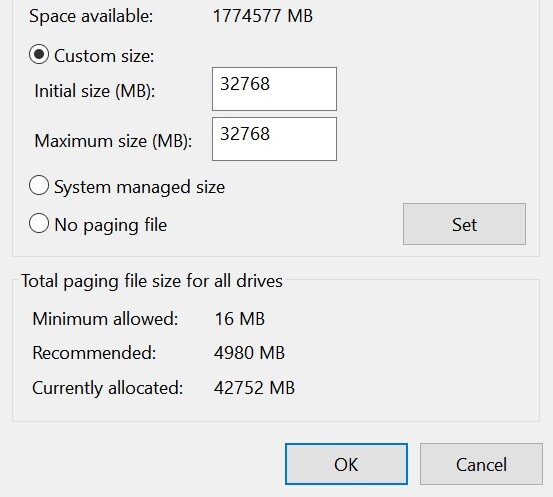Click the Initial size (MB) label
The image size is (553, 497).
click(95, 91)
